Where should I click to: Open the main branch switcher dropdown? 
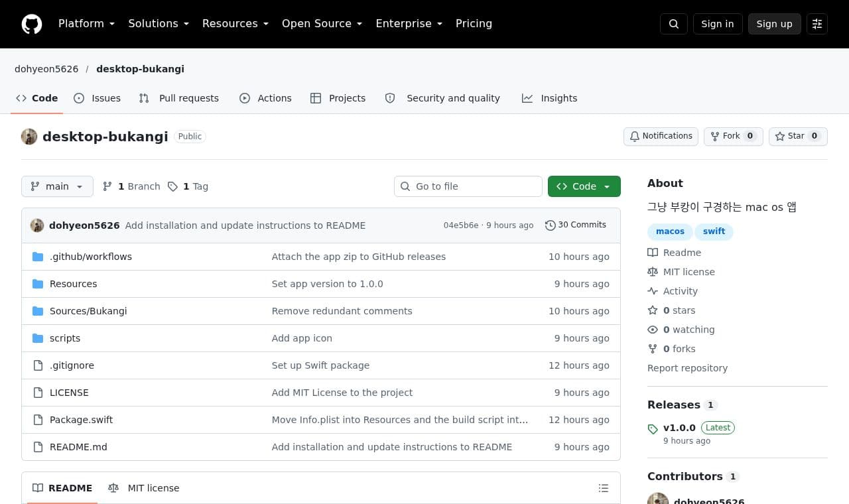click(x=57, y=186)
